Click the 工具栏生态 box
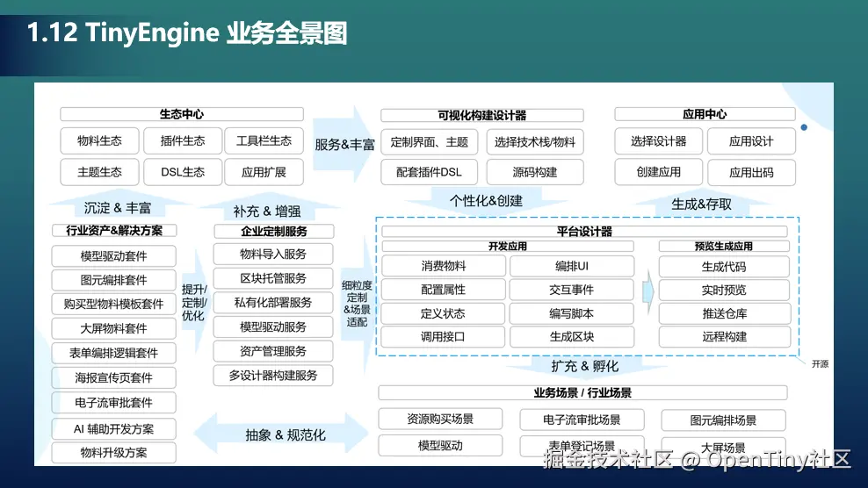The width and height of the screenshot is (868, 488). (x=264, y=141)
